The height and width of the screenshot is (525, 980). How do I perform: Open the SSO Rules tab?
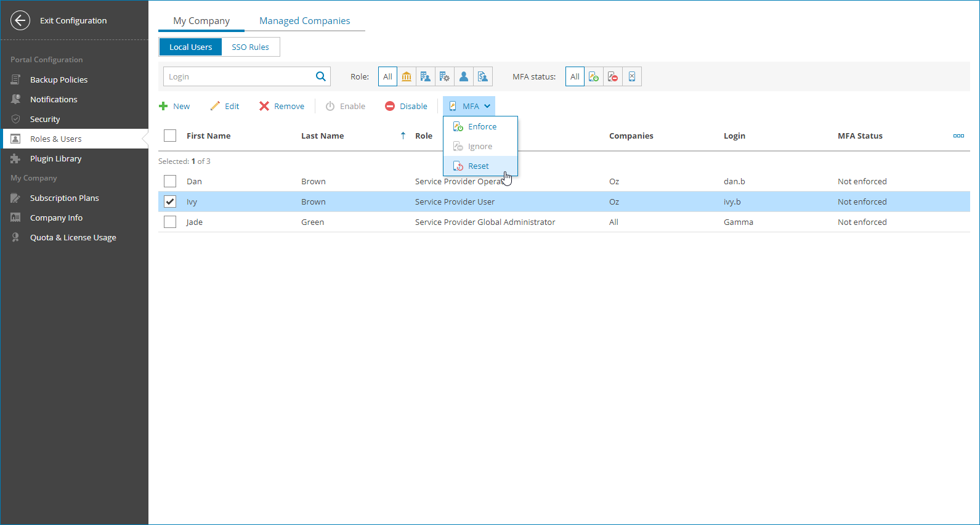point(251,47)
